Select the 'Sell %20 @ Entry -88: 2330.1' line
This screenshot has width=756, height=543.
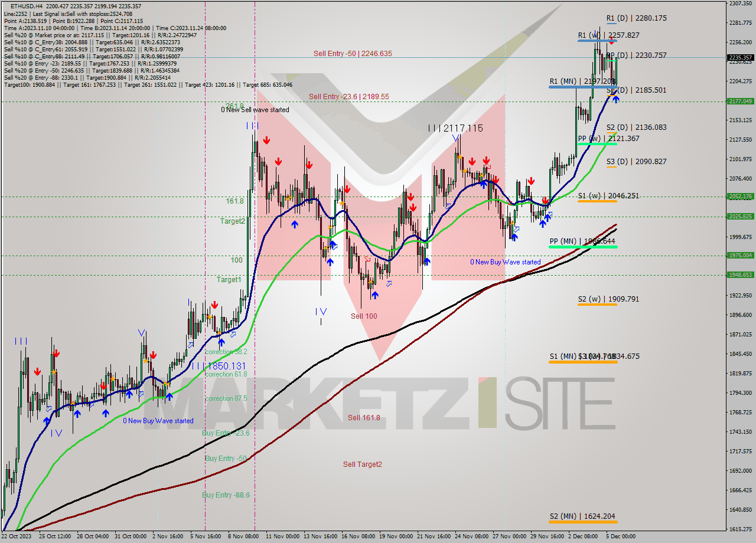click(87, 77)
